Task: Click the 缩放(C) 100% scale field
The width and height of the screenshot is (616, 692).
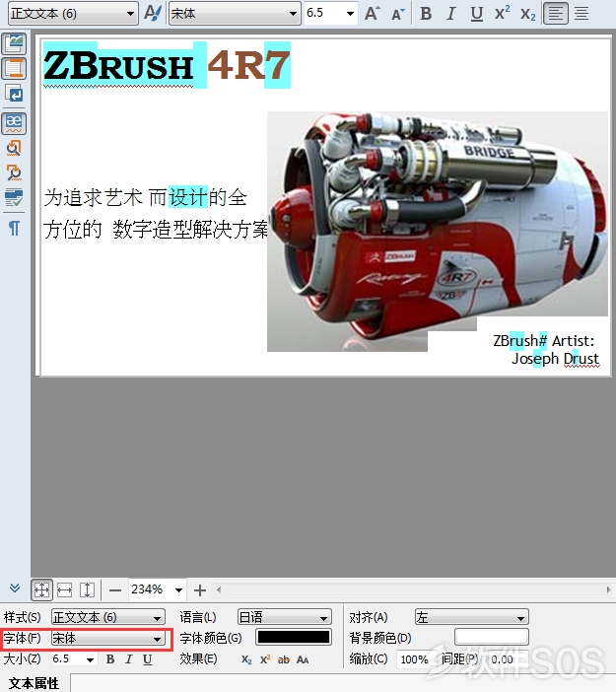Action: (x=414, y=659)
